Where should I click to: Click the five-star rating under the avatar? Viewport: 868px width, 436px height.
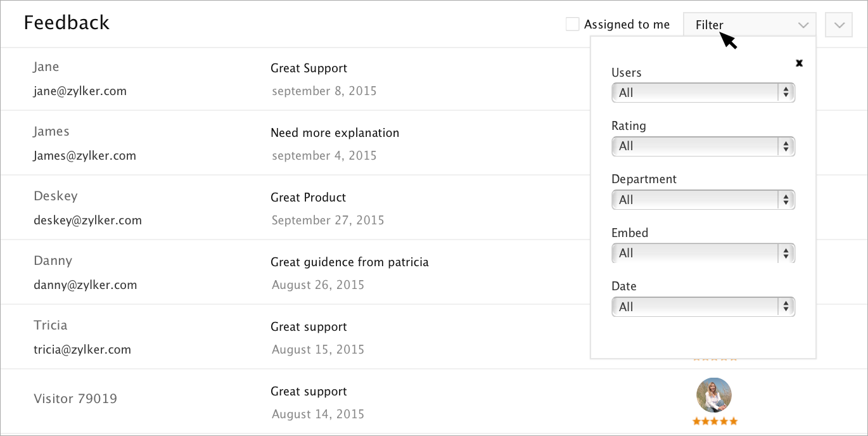715,421
